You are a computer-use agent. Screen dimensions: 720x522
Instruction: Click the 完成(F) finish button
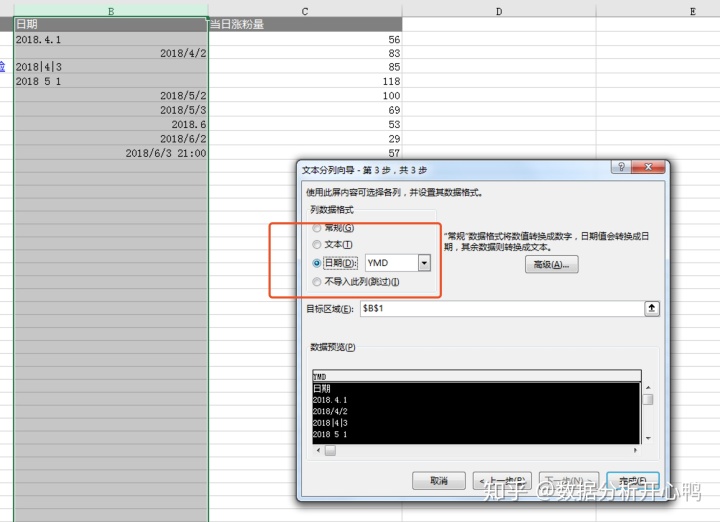click(x=633, y=481)
